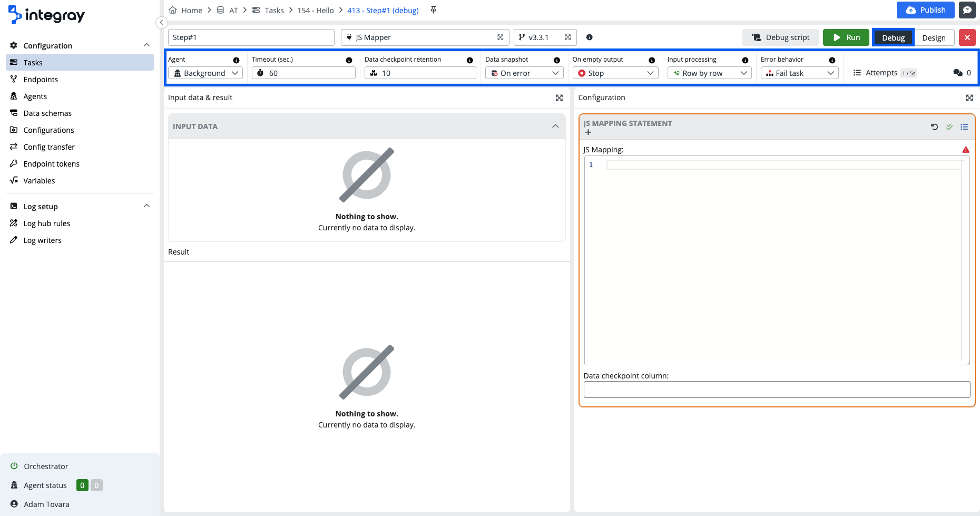Image resolution: width=980 pixels, height=516 pixels.
Task: Maximize the Configuration panel
Action: [x=969, y=98]
